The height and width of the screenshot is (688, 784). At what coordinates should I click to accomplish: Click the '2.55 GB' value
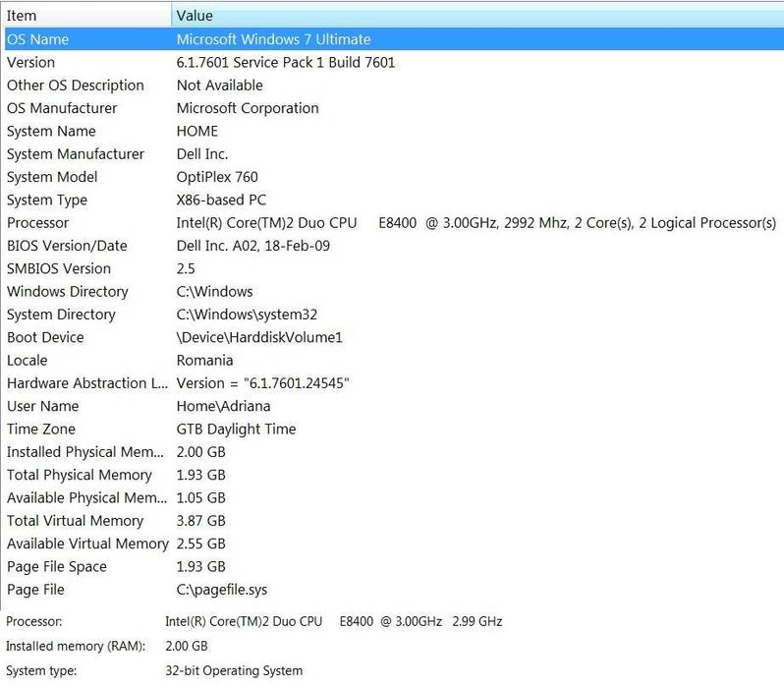(x=200, y=544)
